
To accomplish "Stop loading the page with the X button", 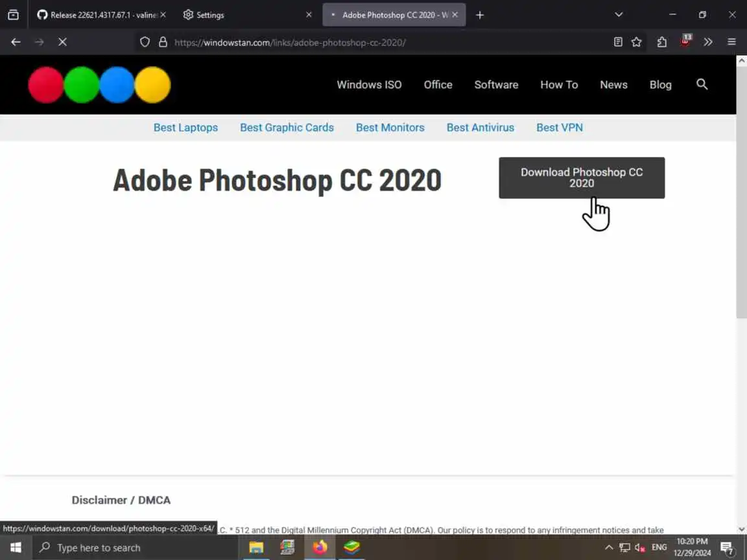I will click(x=62, y=42).
